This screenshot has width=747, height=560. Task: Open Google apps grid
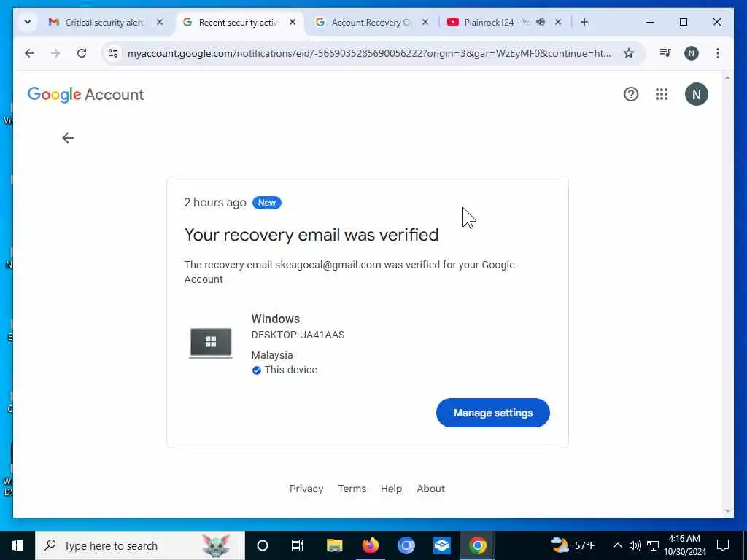pyautogui.click(x=661, y=94)
